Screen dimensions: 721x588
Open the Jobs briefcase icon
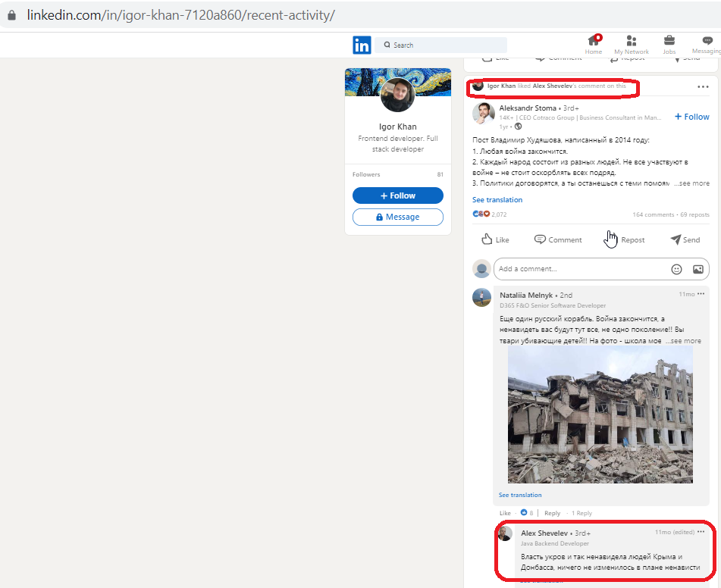pyautogui.click(x=669, y=45)
